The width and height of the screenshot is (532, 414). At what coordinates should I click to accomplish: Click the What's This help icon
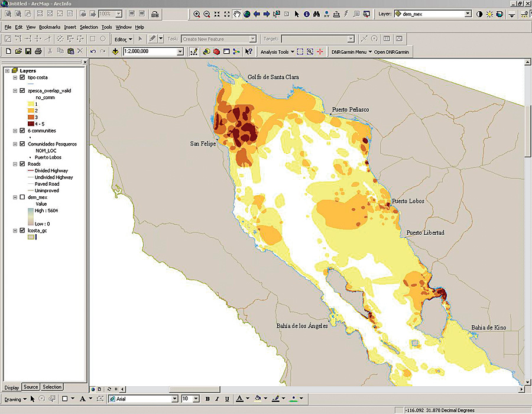pyautogui.click(x=249, y=51)
